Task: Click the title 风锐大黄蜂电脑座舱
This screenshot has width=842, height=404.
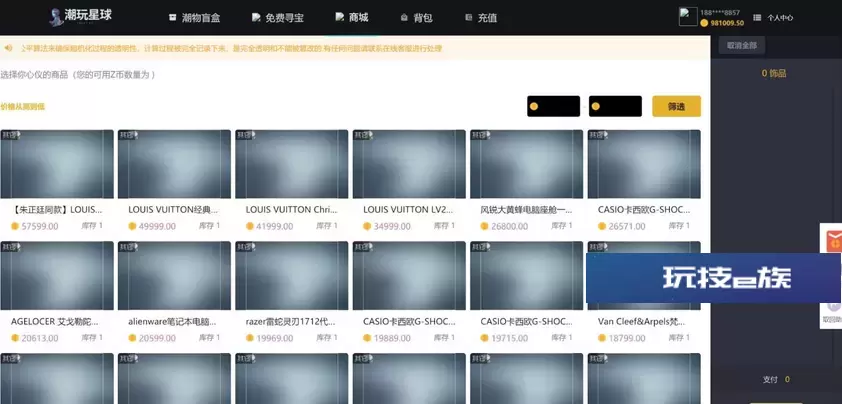Action: click(x=526, y=210)
